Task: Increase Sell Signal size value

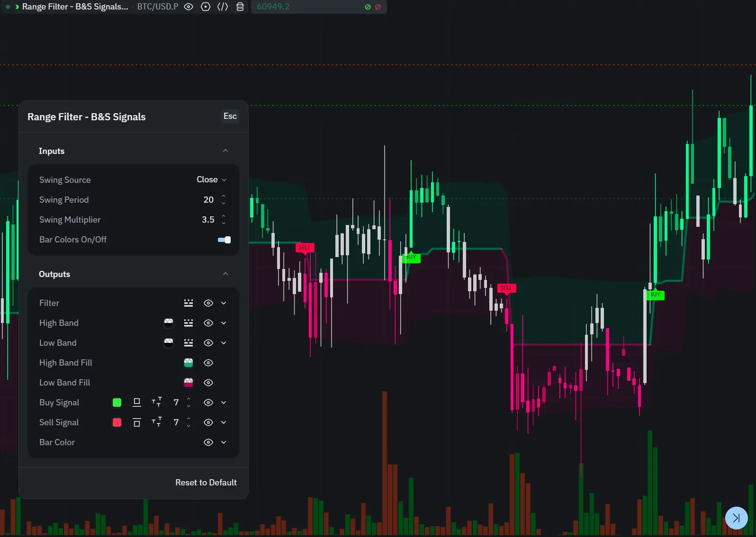Action: pyautogui.click(x=189, y=419)
